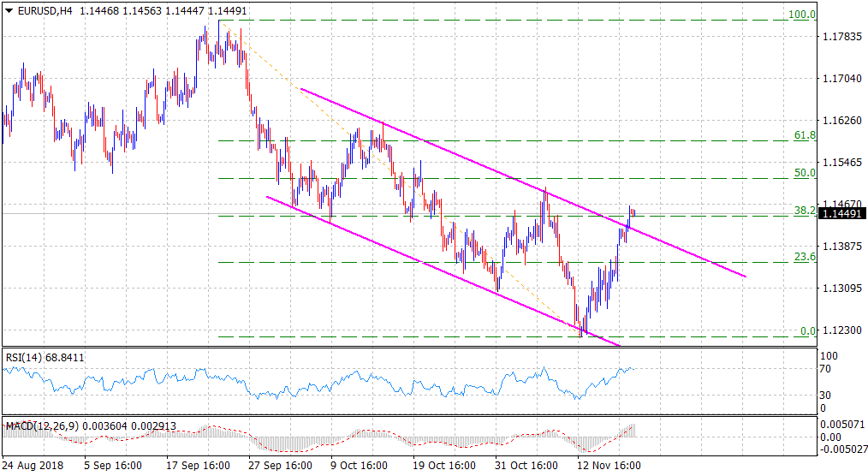
Task: Click the 24 Aug 2018 date label
Action: (x=32, y=466)
